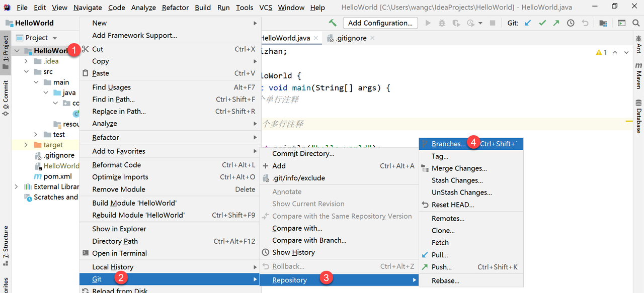Open Project Structure icon in toolbar

coord(603,23)
